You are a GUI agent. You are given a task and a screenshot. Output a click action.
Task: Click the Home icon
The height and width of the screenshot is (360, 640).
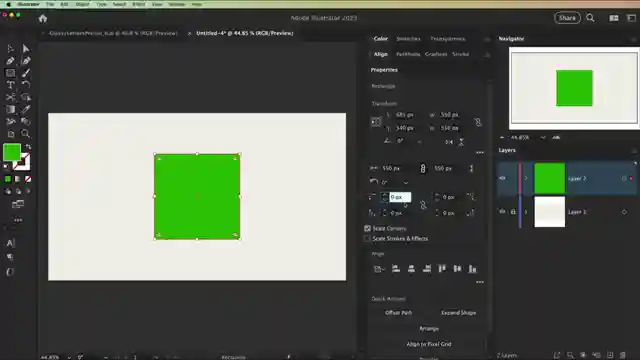pos(43,18)
